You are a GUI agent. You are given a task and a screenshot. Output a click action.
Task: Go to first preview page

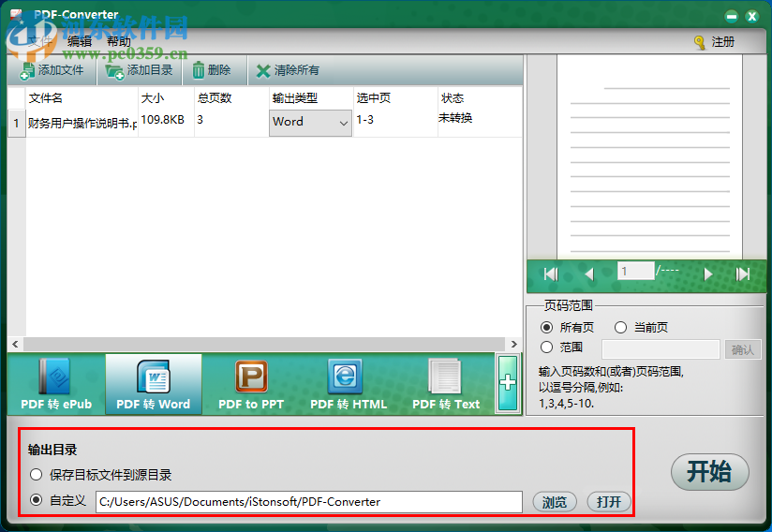tap(551, 273)
